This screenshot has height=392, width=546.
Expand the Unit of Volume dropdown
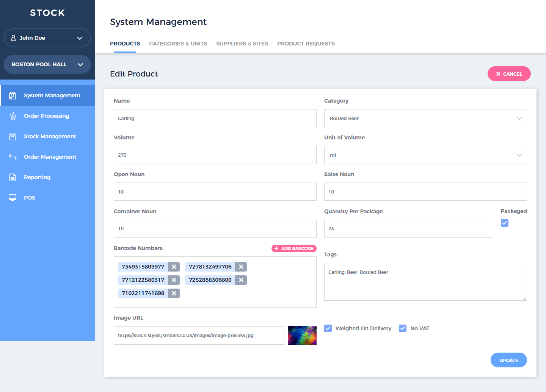click(x=425, y=155)
